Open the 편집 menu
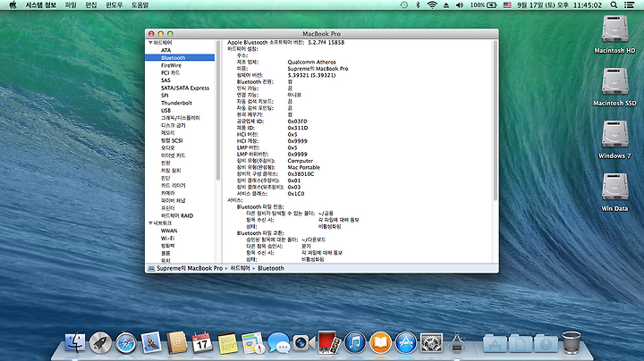644x361 pixels. point(90,5)
